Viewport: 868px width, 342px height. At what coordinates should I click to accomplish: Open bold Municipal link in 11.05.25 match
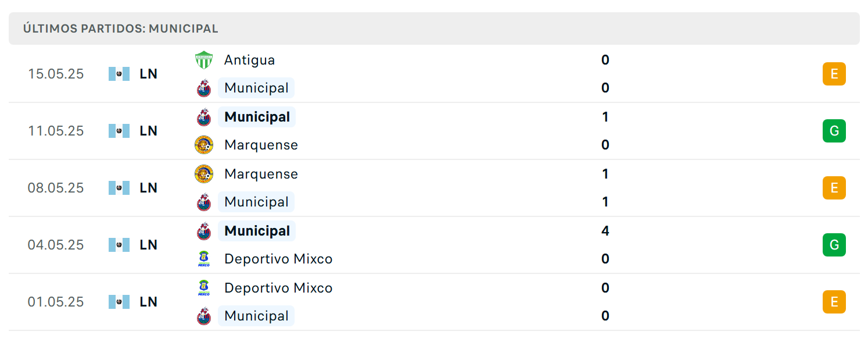(257, 117)
